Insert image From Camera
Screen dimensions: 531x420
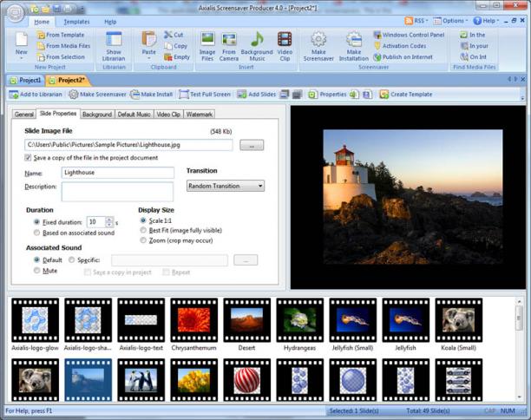pos(229,46)
